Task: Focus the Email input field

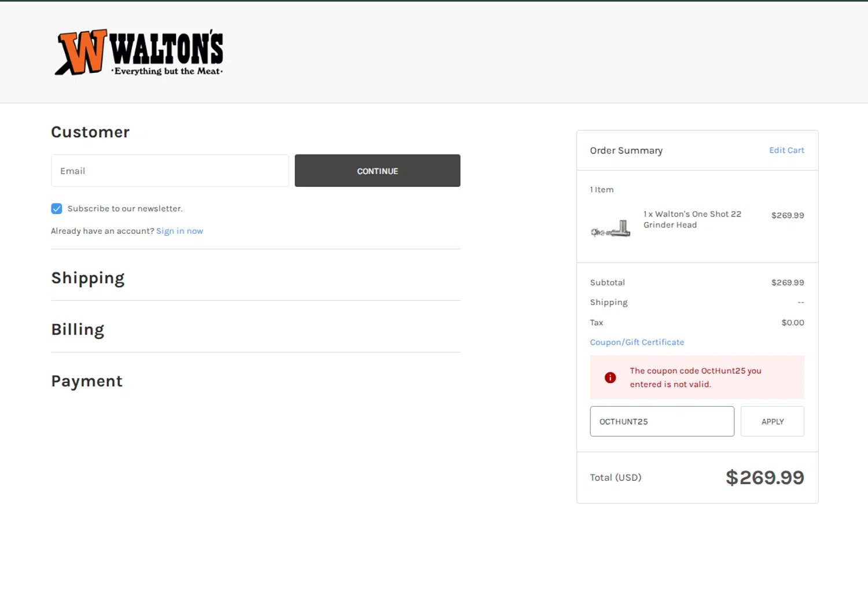Action: point(170,171)
